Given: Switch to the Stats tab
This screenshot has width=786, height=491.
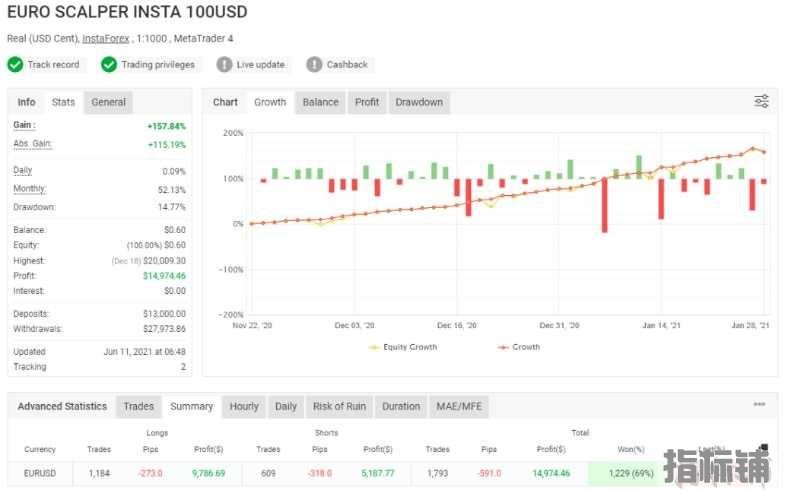Looking at the screenshot, I should pos(63,102).
